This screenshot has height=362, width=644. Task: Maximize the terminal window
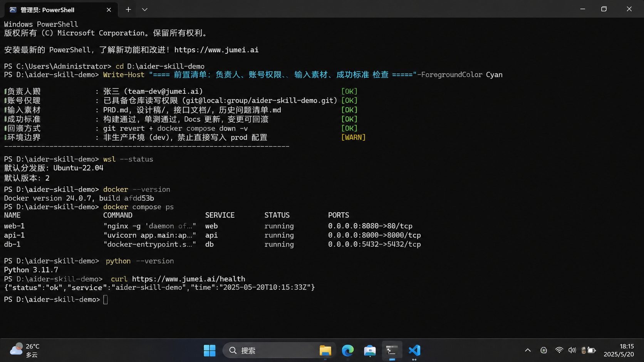tap(604, 9)
